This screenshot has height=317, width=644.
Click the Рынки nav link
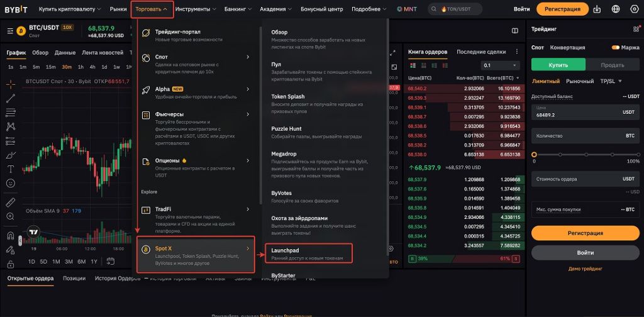(118, 9)
